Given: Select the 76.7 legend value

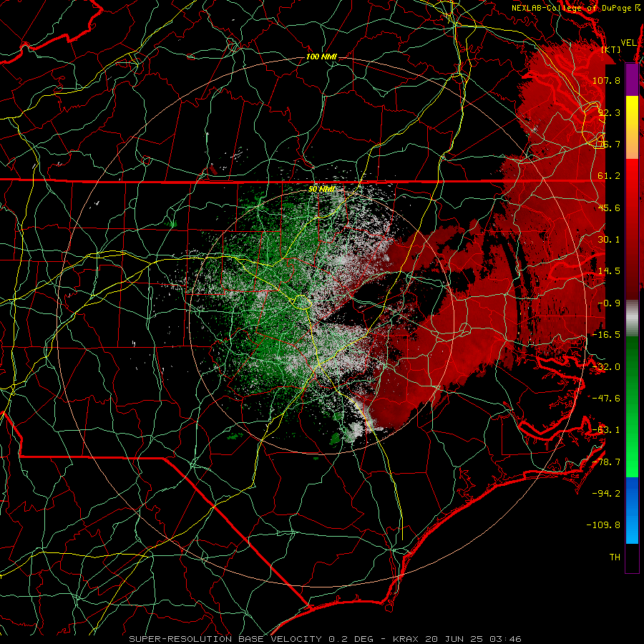Looking at the screenshot, I should click(609, 144).
